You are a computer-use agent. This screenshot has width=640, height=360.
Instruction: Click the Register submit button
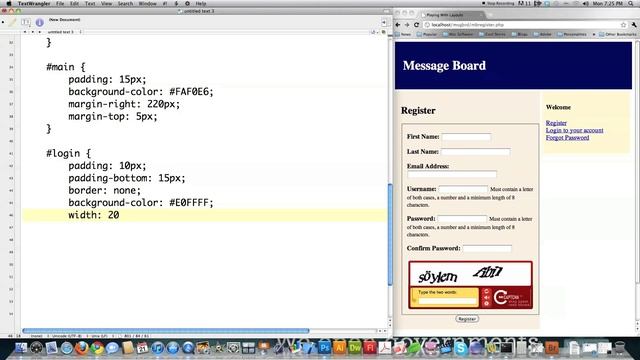(x=467, y=319)
